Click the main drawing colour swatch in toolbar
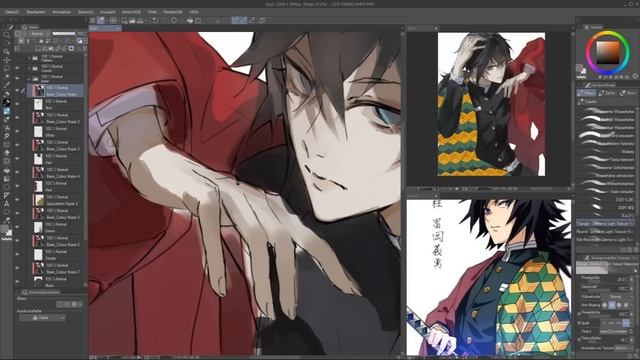The image size is (640, 360). click(4, 229)
